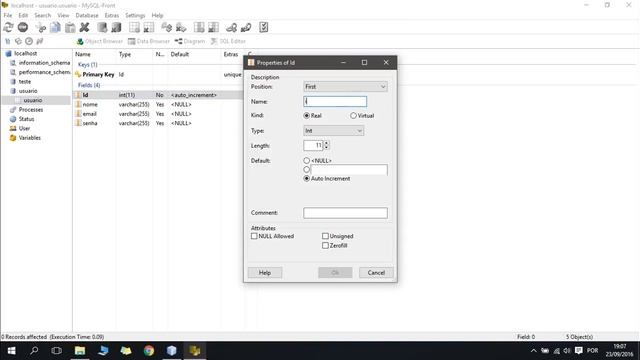The image size is (640, 360).
Task: Open the Settings menu
Action: coord(135,16)
